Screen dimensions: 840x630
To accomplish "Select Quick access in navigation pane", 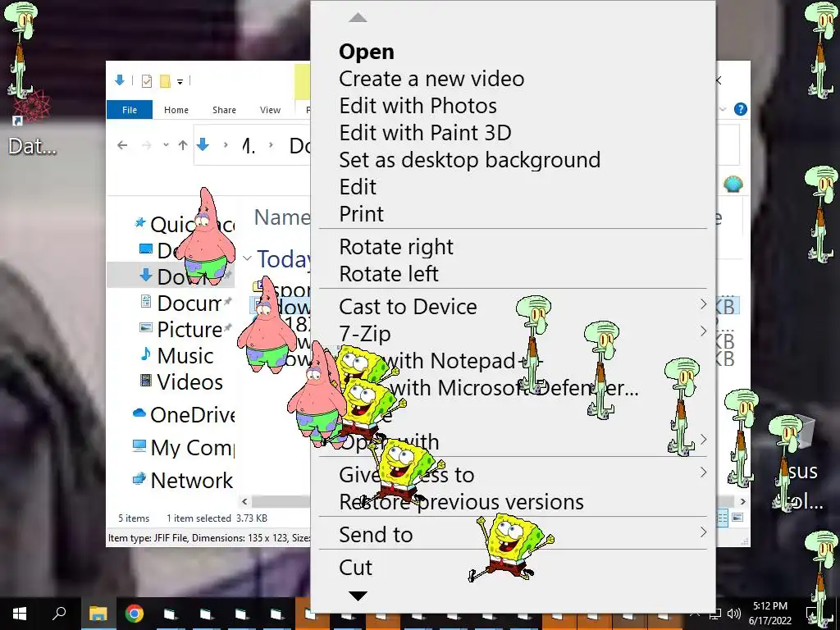I will [183, 224].
